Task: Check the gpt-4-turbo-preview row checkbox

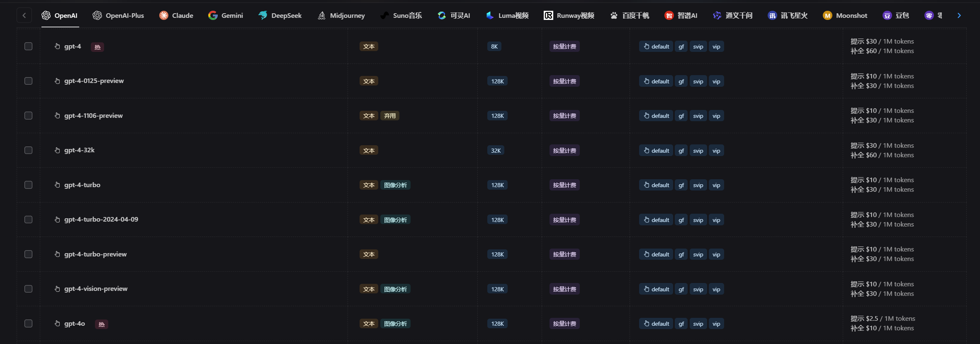Action: coord(28,254)
